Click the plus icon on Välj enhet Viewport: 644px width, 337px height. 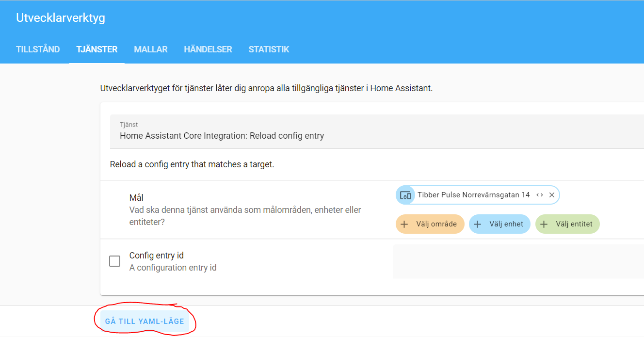click(479, 224)
